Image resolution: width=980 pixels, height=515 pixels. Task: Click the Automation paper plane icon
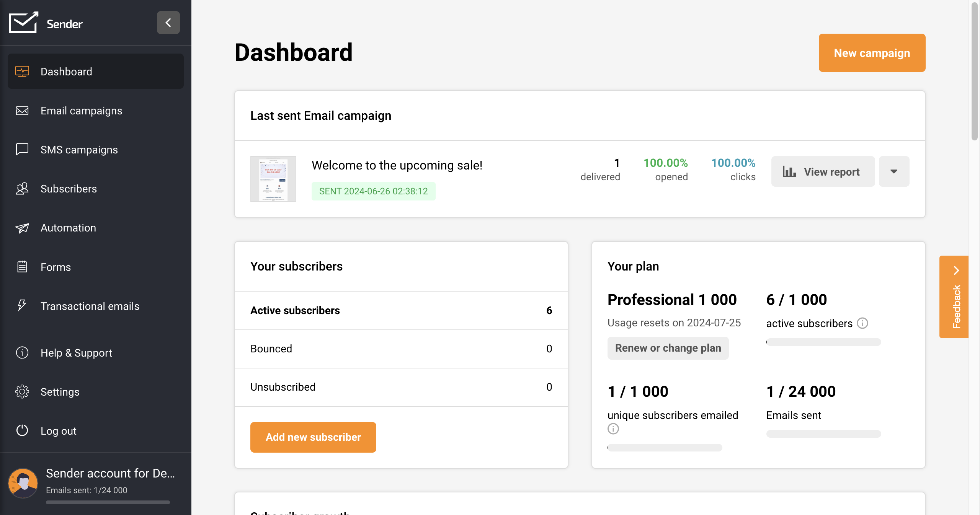point(22,228)
